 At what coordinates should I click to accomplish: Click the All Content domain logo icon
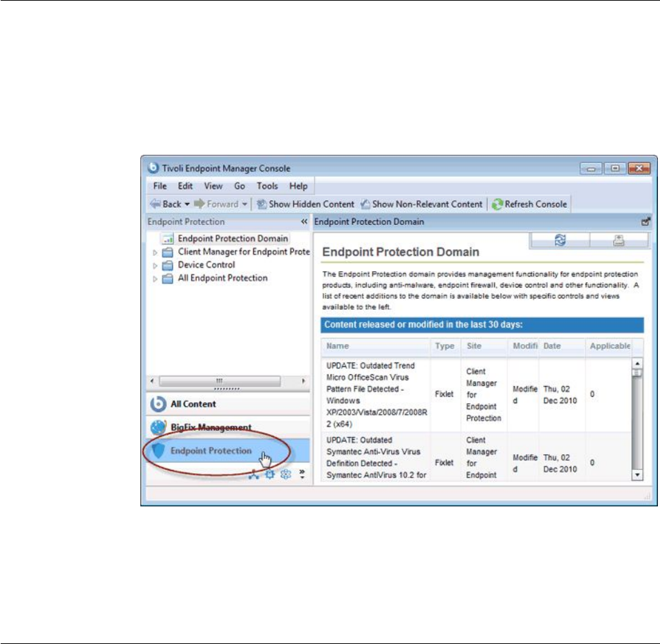point(158,404)
